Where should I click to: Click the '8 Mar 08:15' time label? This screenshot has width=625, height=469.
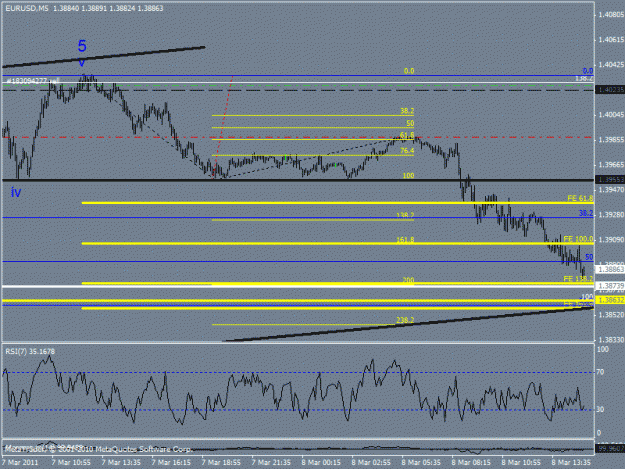pyautogui.click(x=471, y=463)
